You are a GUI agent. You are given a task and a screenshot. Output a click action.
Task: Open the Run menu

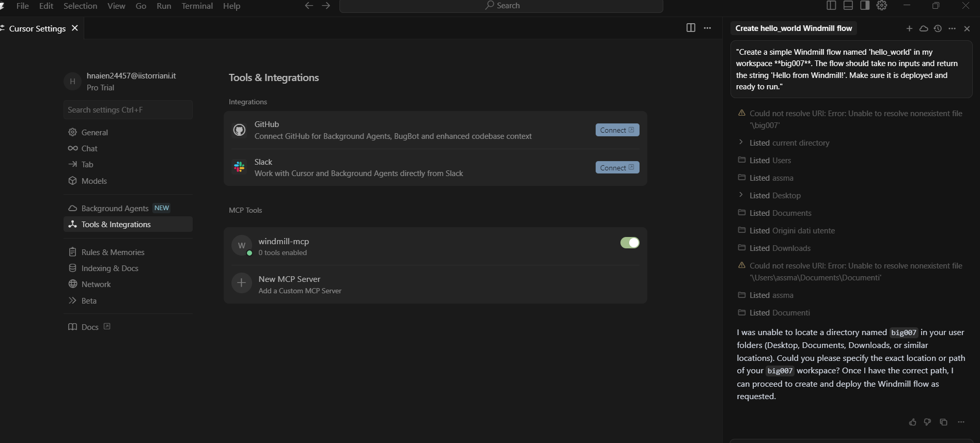coord(164,6)
